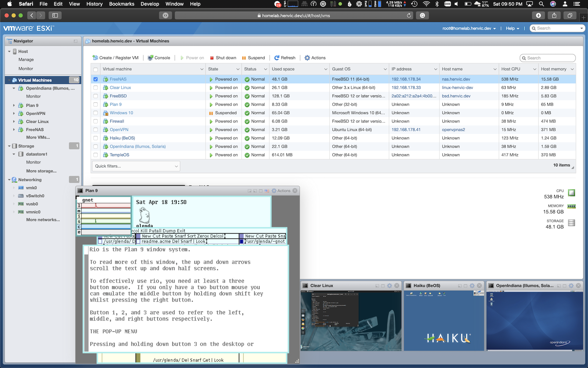Expand the Plan 9 node in Navigator
This screenshot has height=368, width=588.
click(x=14, y=105)
